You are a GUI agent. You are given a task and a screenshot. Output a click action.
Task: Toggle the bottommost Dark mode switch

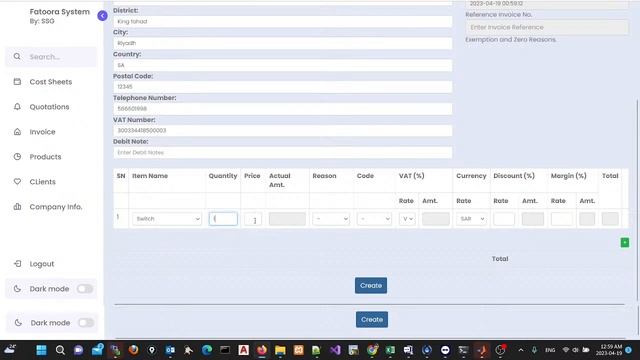[x=86, y=322]
